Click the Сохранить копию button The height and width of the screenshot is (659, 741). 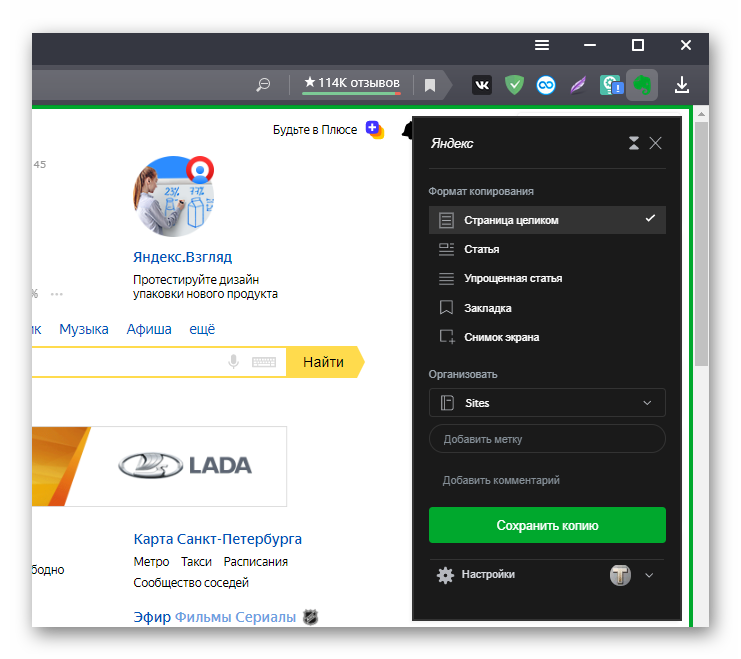[x=547, y=525]
